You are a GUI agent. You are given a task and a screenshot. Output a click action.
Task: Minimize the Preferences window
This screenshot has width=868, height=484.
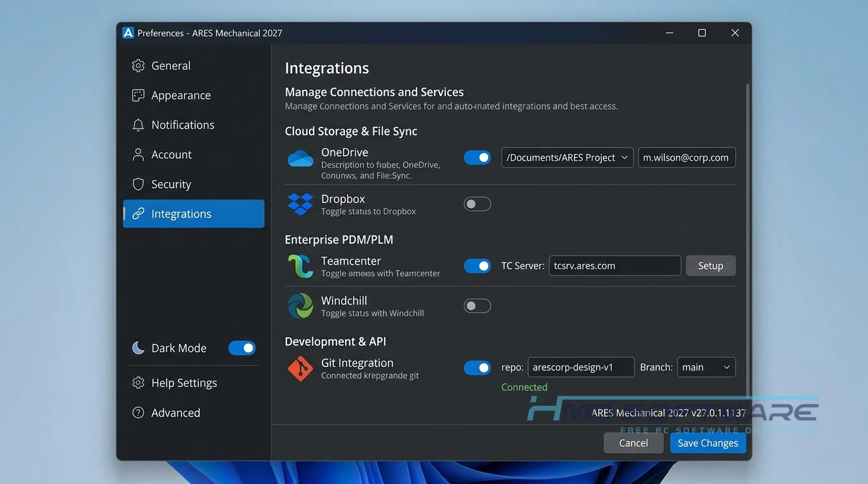[x=669, y=33]
